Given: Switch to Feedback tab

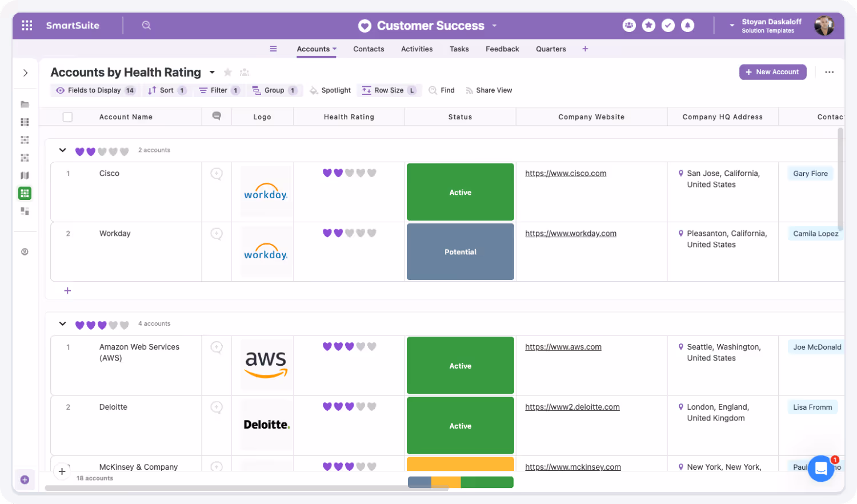Looking at the screenshot, I should click(x=502, y=49).
